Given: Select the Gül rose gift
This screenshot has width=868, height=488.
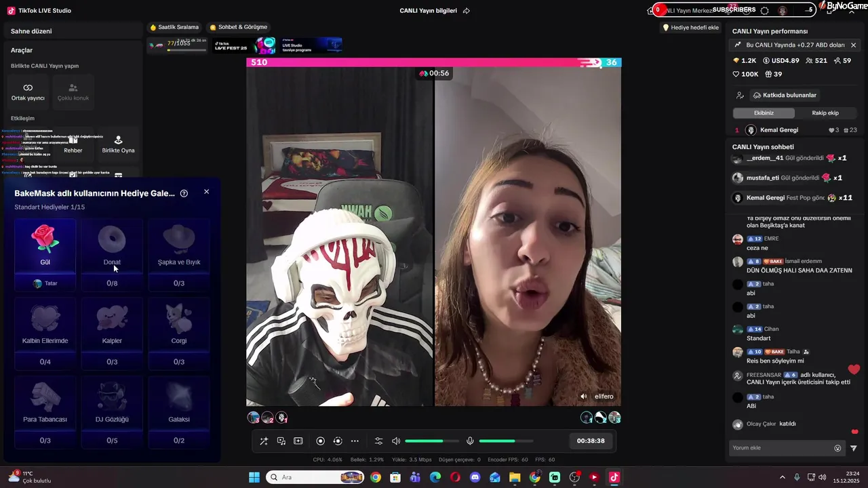Looking at the screenshot, I should pyautogui.click(x=45, y=245).
